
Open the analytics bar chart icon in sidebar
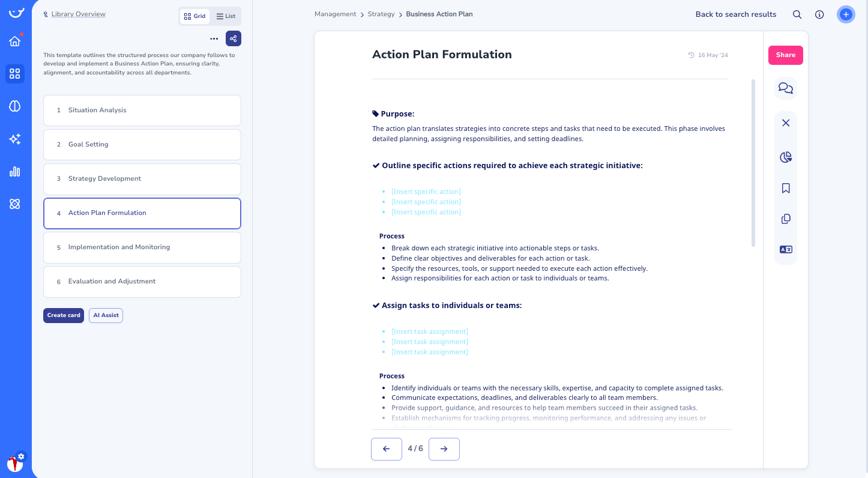click(x=16, y=171)
